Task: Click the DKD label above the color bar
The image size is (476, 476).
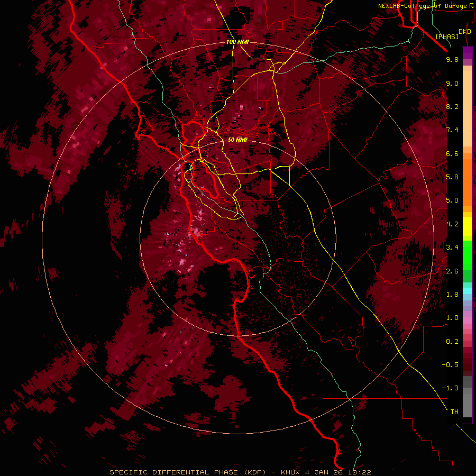Action: (x=465, y=32)
